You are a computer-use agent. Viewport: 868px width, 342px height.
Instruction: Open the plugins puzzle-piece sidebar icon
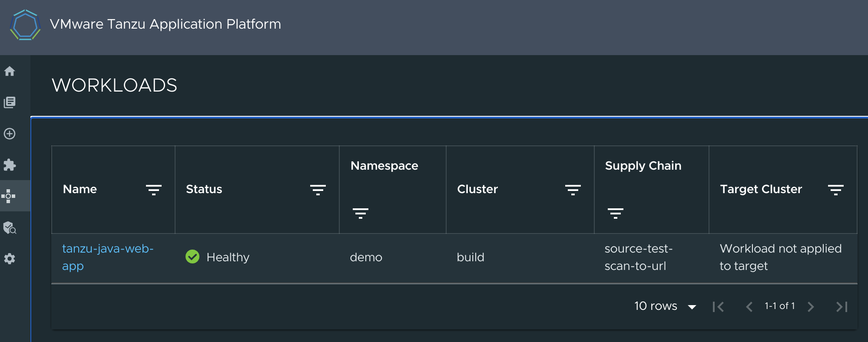pyautogui.click(x=10, y=165)
